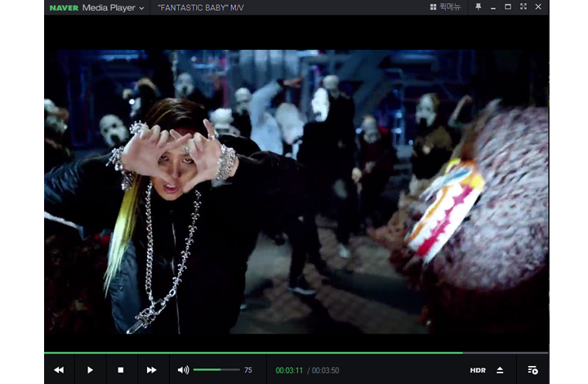Click the total duration 00:03:50 text
The width and height of the screenshot is (588, 384).
pyautogui.click(x=326, y=371)
